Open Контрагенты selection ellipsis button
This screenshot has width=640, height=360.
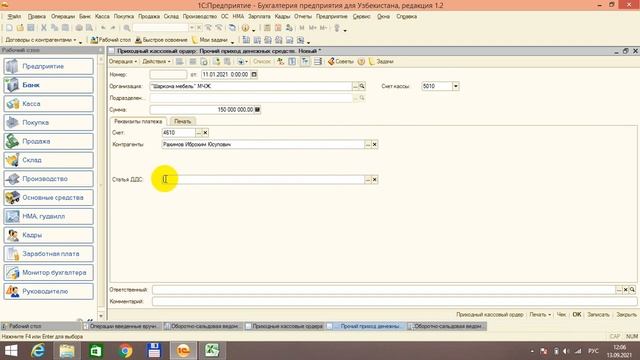[x=368, y=144]
